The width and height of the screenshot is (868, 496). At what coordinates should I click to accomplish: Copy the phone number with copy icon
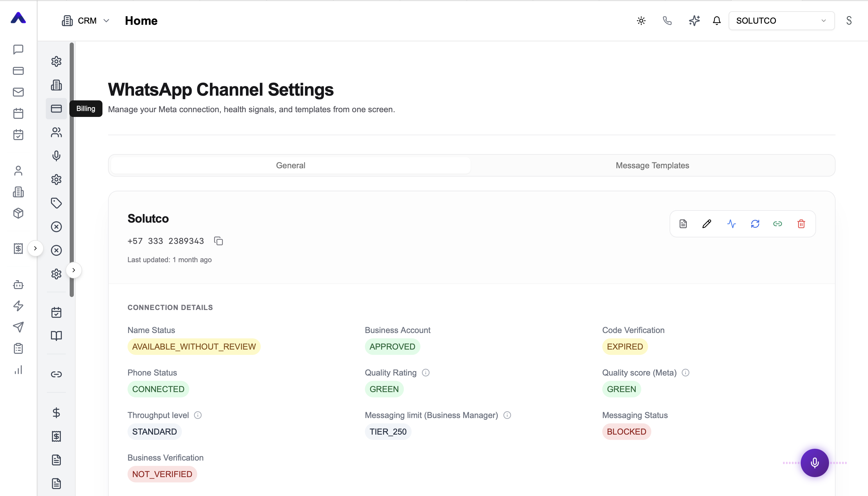(x=218, y=241)
